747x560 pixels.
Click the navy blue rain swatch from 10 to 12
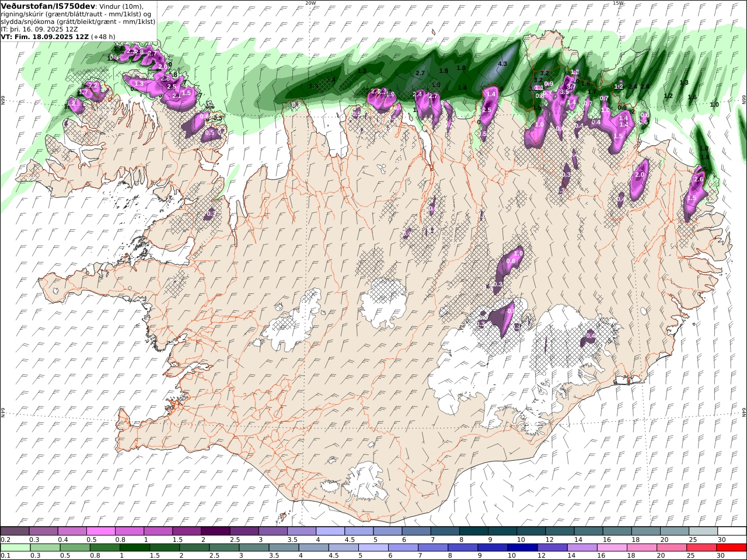pyautogui.click(x=522, y=547)
